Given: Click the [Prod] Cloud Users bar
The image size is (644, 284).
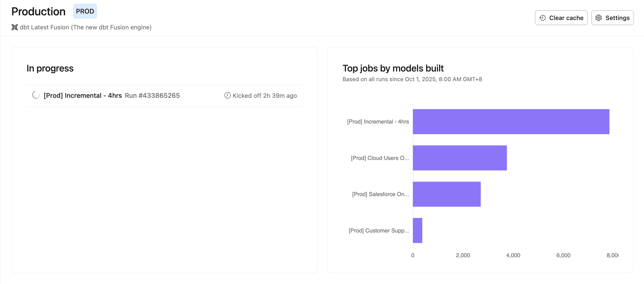Looking at the screenshot, I should [459, 158].
